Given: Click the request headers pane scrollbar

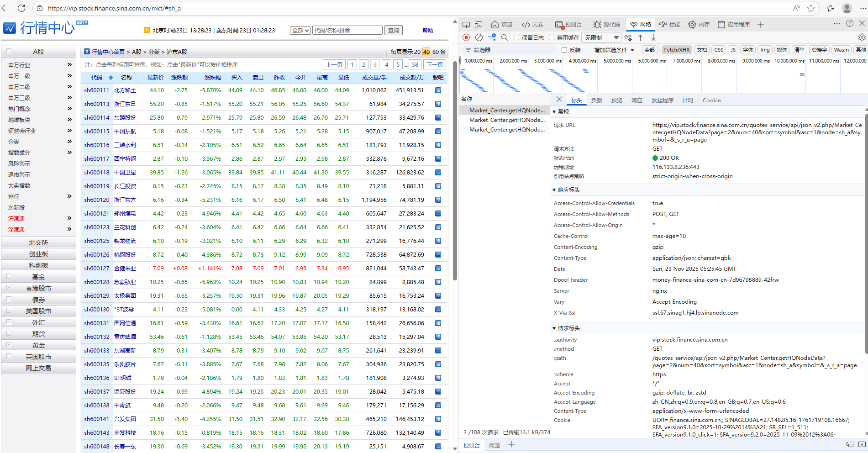Looking at the screenshot, I should point(866,233).
